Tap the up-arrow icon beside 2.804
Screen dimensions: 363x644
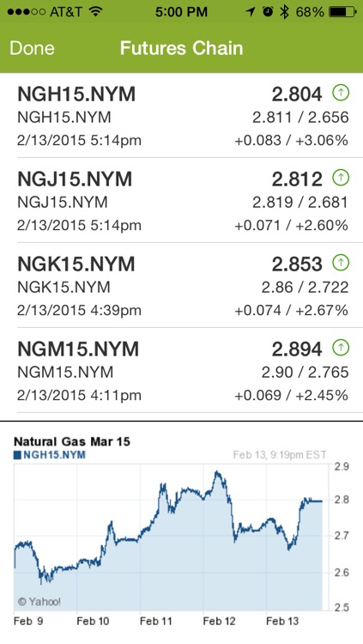(341, 93)
